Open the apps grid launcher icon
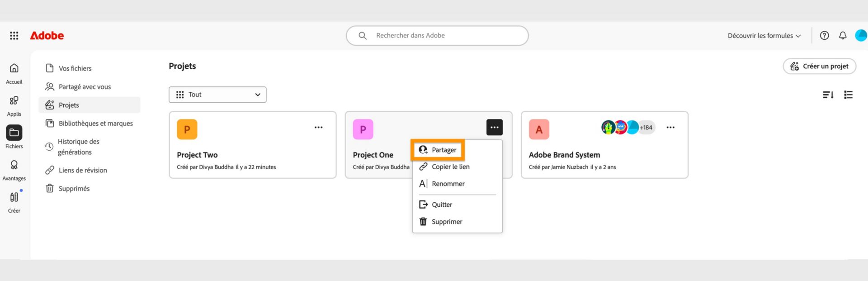This screenshot has height=281, width=868. (x=14, y=35)
